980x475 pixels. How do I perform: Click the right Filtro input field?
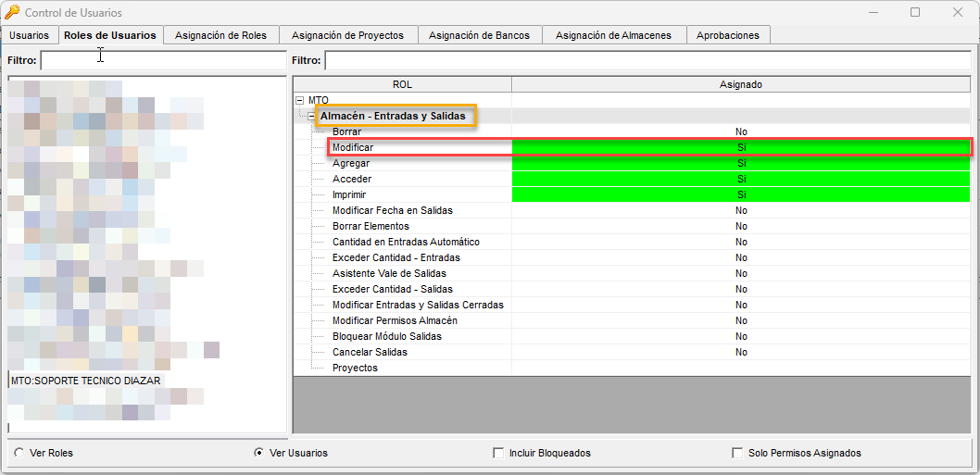(x=647, y=60)
